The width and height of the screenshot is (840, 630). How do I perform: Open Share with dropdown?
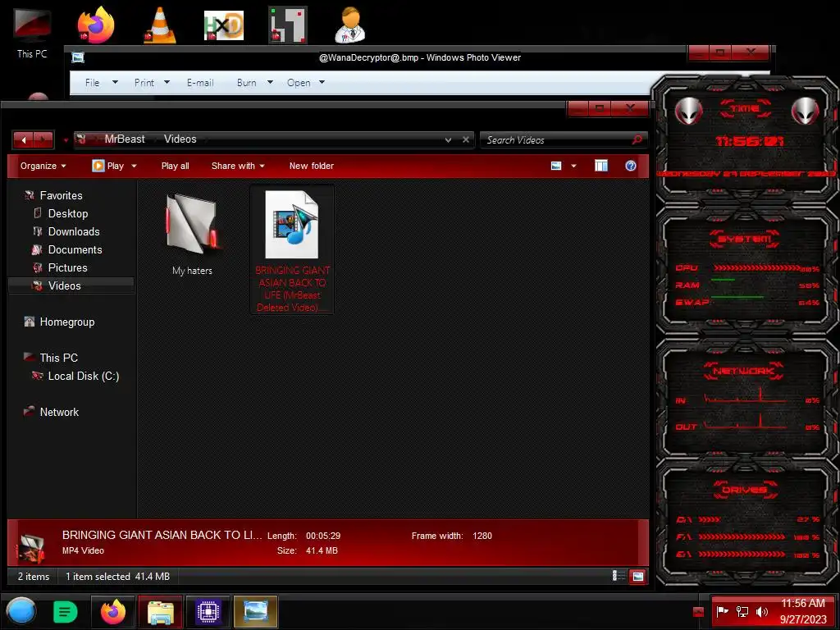coord(238,166)
